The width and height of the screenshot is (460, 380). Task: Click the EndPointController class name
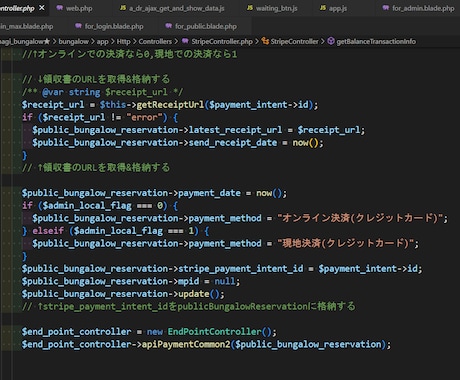pos(215,332)
